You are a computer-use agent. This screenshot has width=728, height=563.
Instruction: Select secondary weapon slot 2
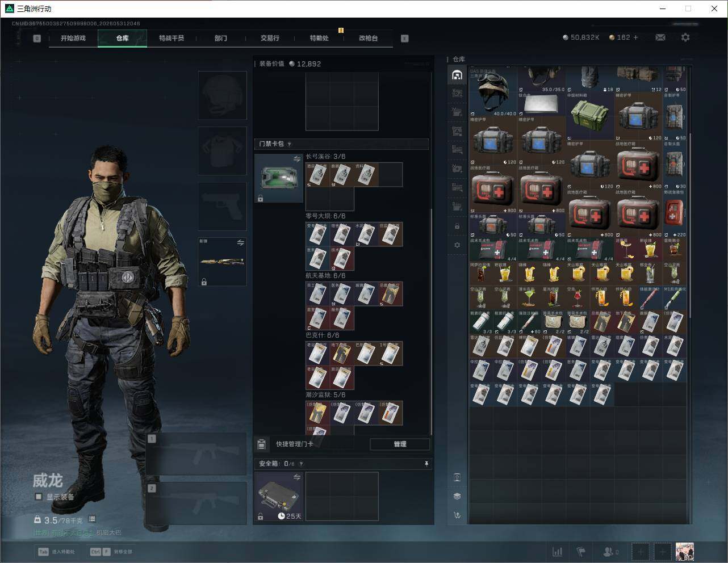coord(196,504)
